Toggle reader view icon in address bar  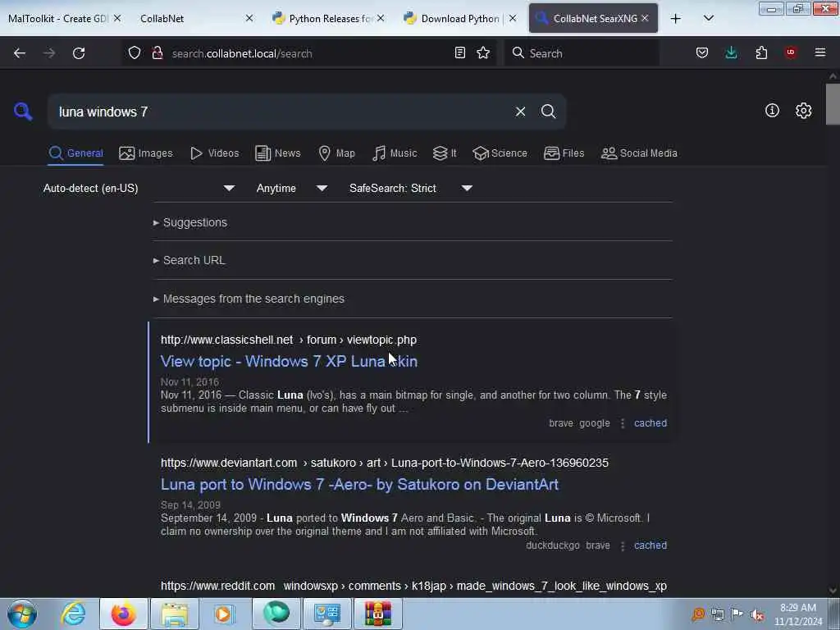tap(459, 52)
